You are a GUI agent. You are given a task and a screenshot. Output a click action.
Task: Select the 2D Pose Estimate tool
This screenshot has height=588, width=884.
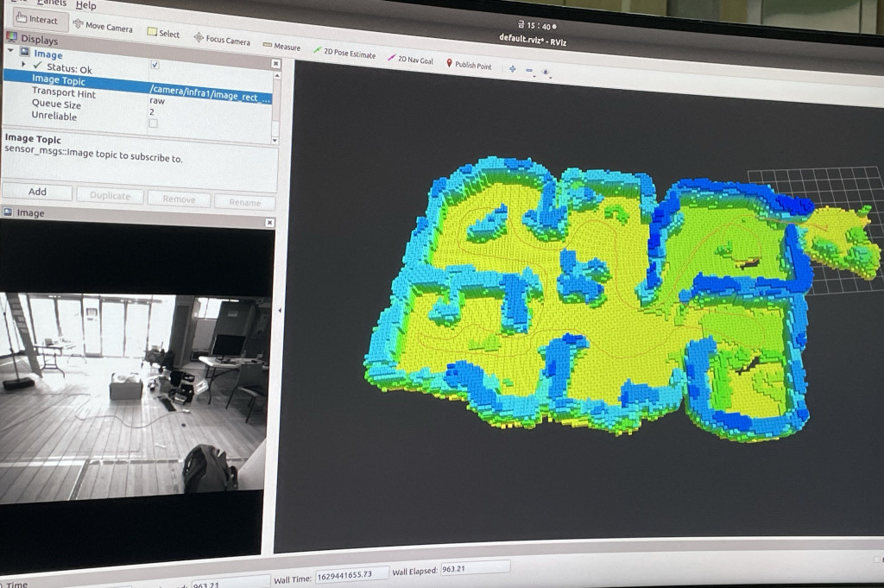(x=344, y=53)
